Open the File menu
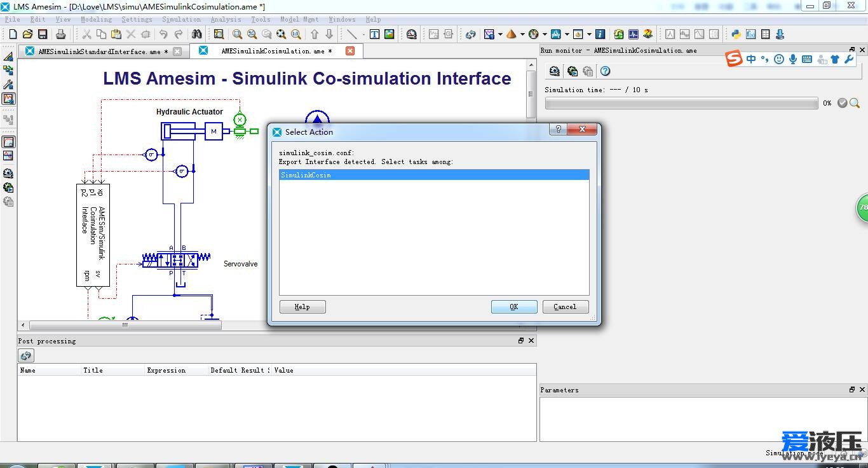This screenshot has width=868, height=468. coord(13,20)
